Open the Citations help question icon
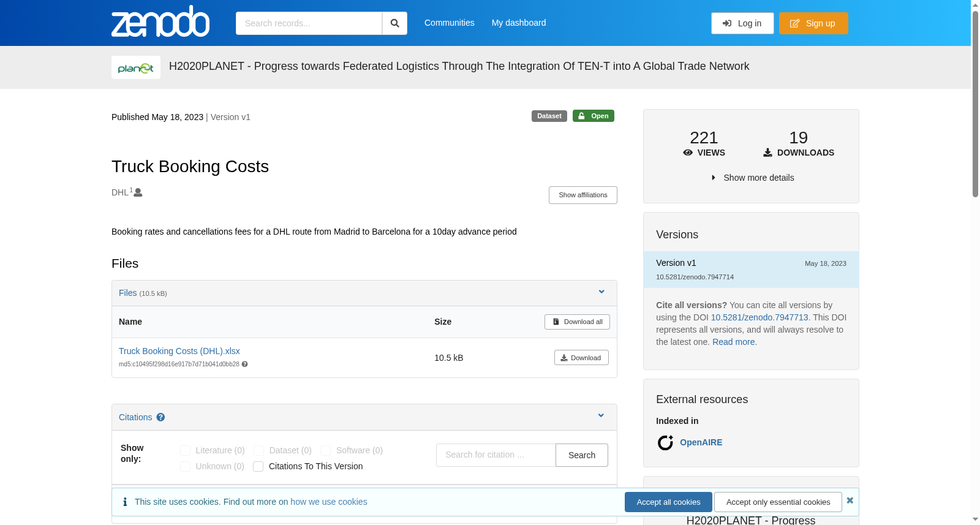The width and height of the screenshot is (980, 525). [x=160, y=417]
